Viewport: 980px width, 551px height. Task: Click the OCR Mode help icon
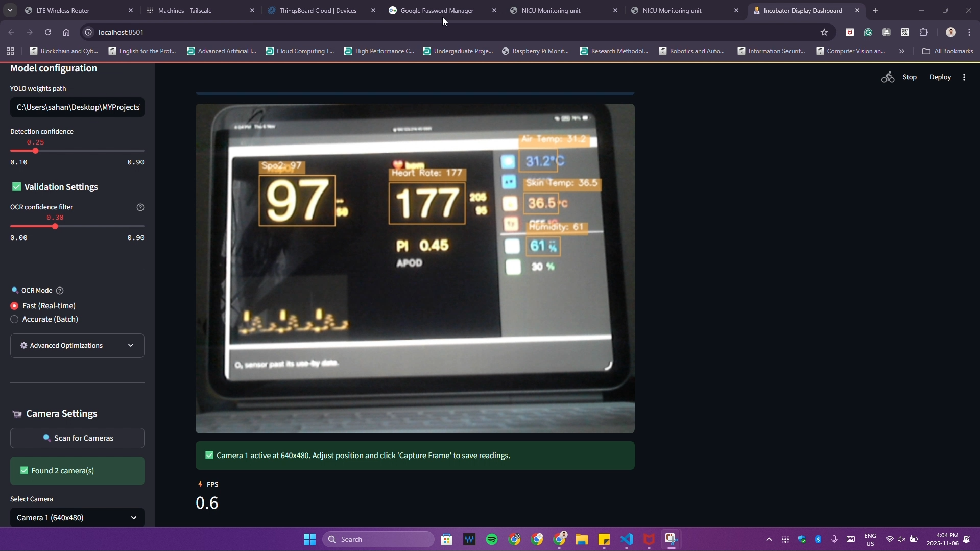pyautogui.click(x=60, y=291)
